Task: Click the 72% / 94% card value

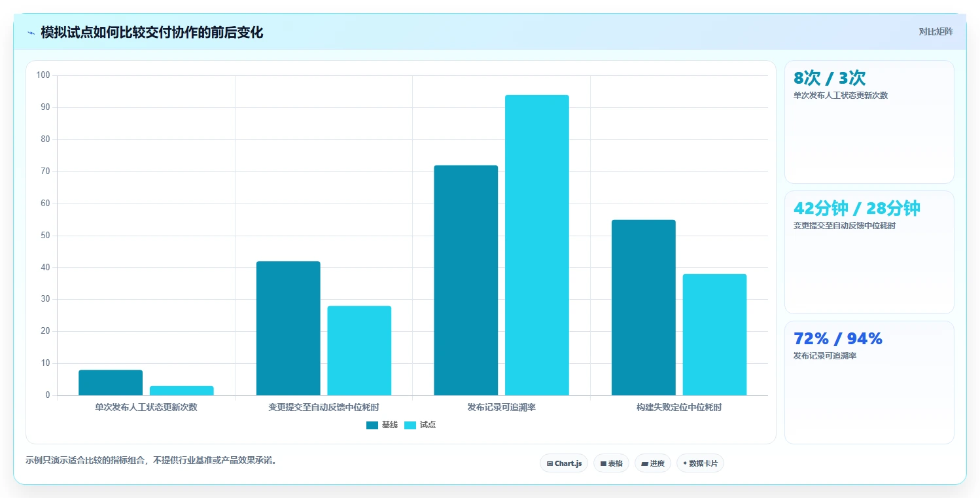Action: (838, 338)
